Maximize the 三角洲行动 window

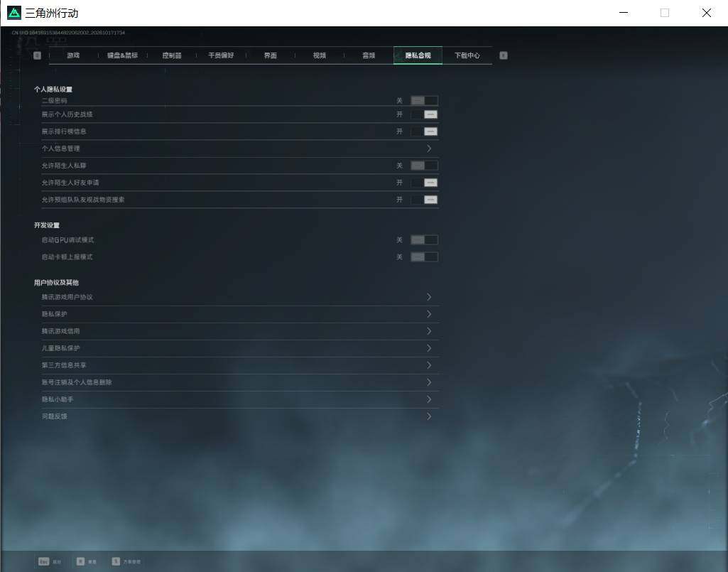[x=665, y=13]
